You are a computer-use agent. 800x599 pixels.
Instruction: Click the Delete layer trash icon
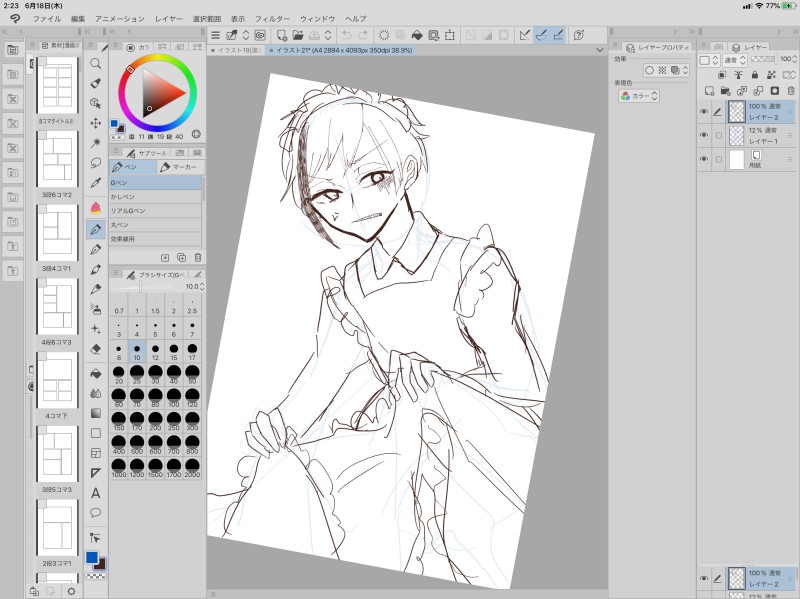(x=791, y=91)
